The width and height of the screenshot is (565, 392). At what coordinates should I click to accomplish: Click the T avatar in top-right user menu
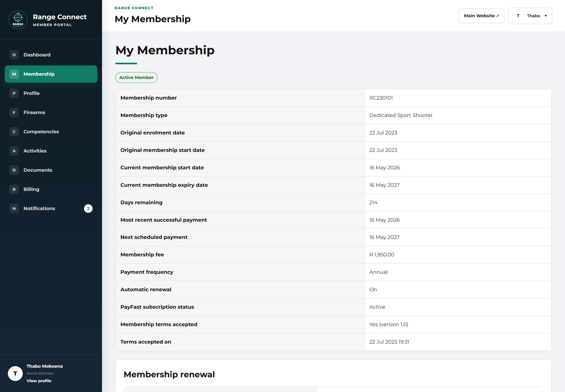point(518,16)
